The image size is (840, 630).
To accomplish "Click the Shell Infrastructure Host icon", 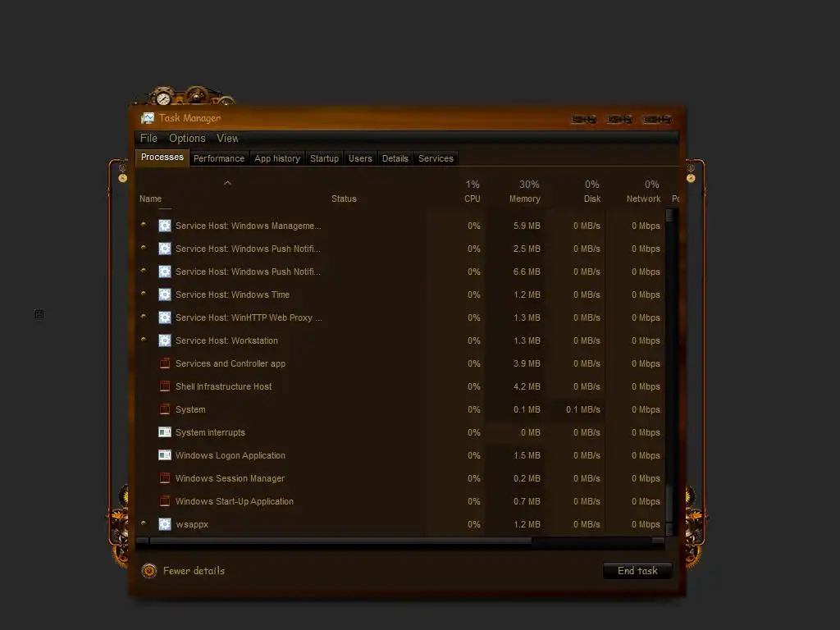I will (164, 386).
